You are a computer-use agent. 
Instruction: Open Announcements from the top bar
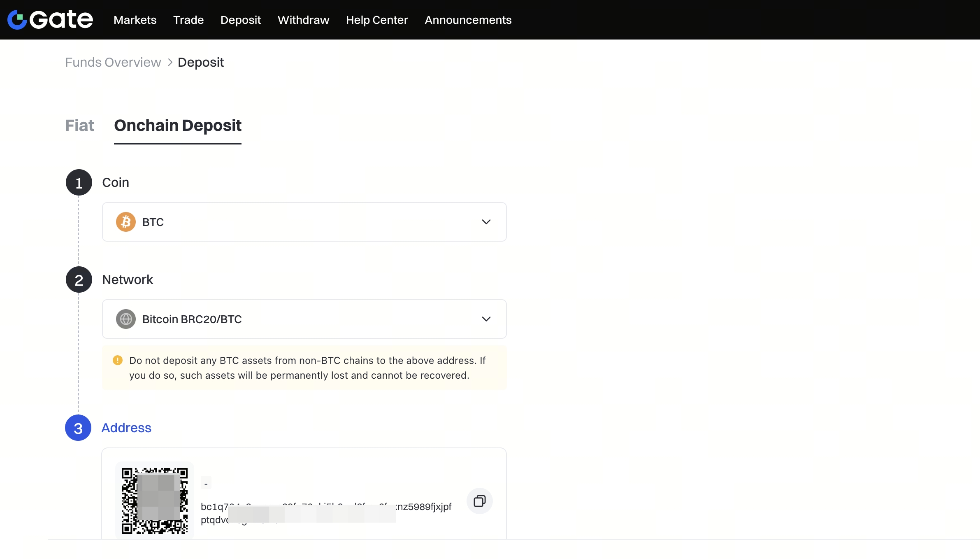pyautogui.click(x=468, y=20)
